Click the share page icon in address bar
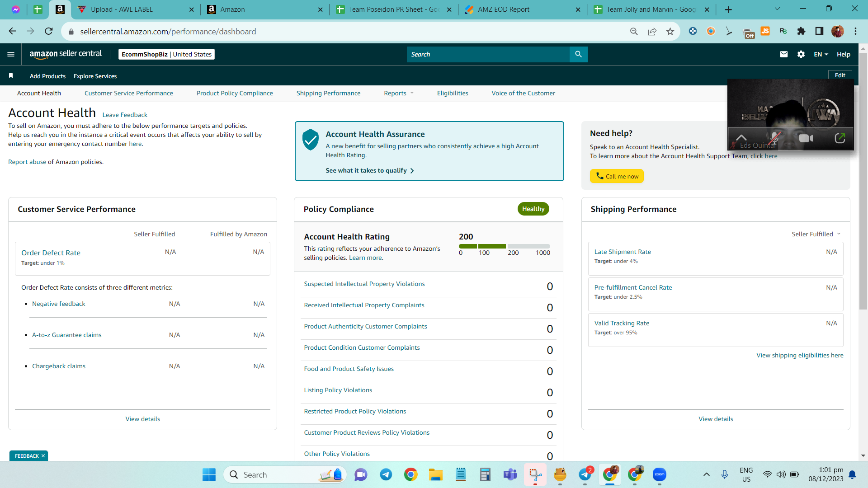The height and width of the screenshot is (488, 868). 652,31
